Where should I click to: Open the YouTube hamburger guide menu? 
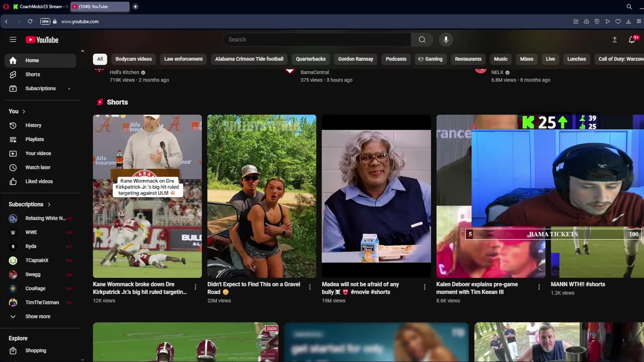click(x=13, y=40)
